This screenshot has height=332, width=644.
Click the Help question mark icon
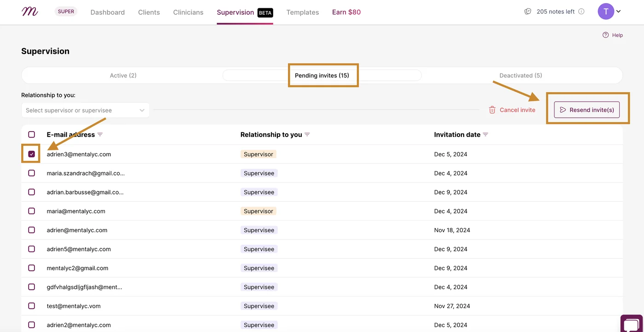click(x=606, y=35)
